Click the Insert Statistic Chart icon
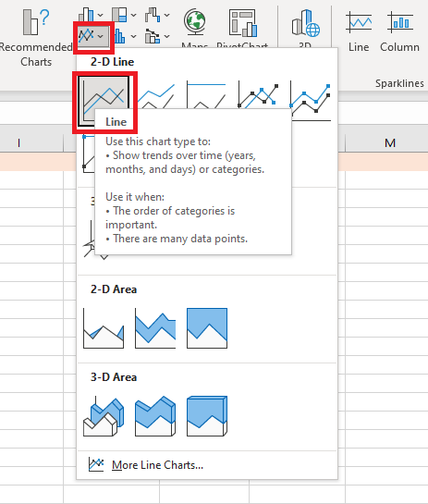 click(x=119, y=36)
